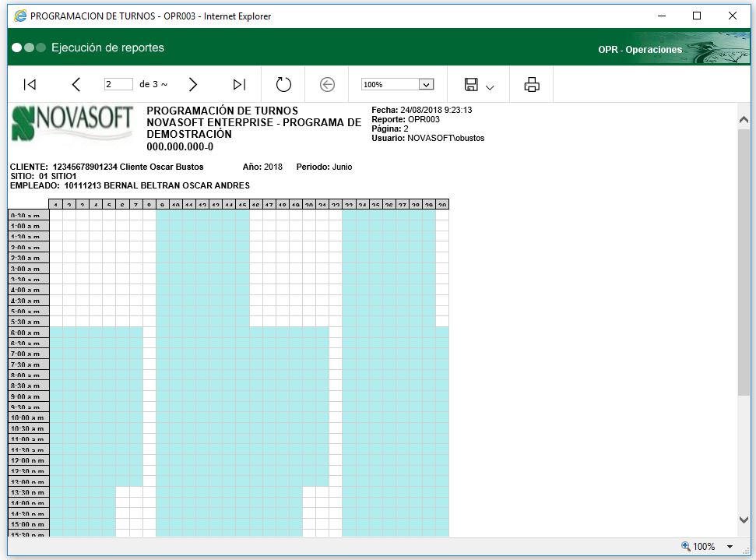
Task: Click the EMPLEADO BERNAL BELTRAN OSCAR ANDRES line
Action: coord(130,185)
